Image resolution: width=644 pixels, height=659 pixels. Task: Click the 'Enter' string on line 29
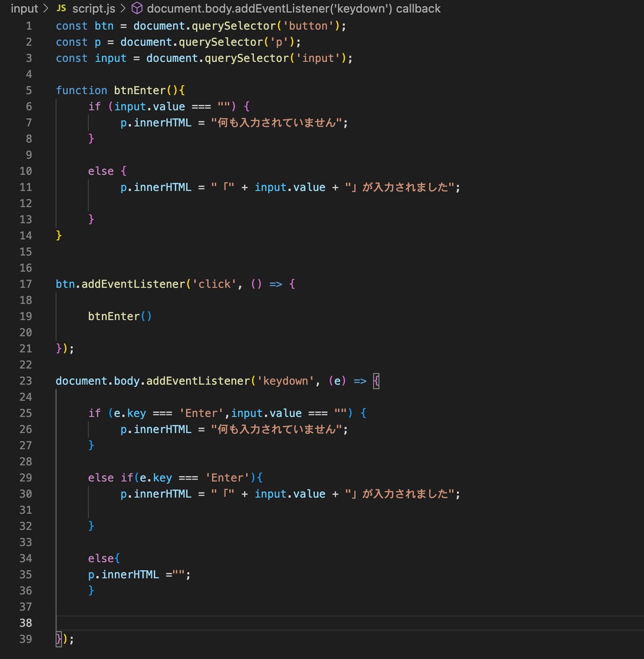[x=227, y=478]
